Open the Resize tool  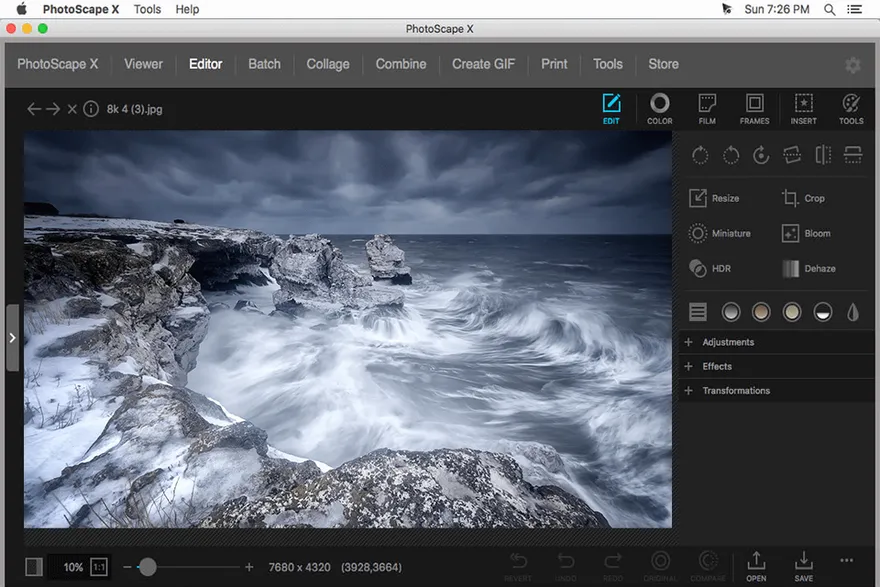(x=716, y=197)
